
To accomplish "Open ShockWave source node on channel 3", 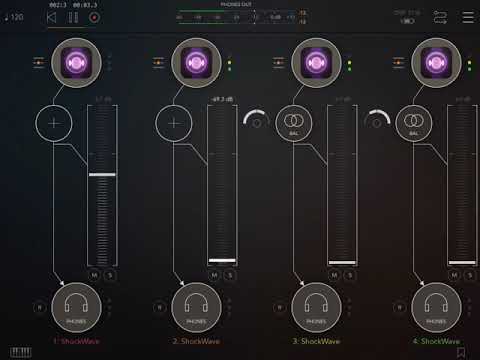I will coord(316,63).
